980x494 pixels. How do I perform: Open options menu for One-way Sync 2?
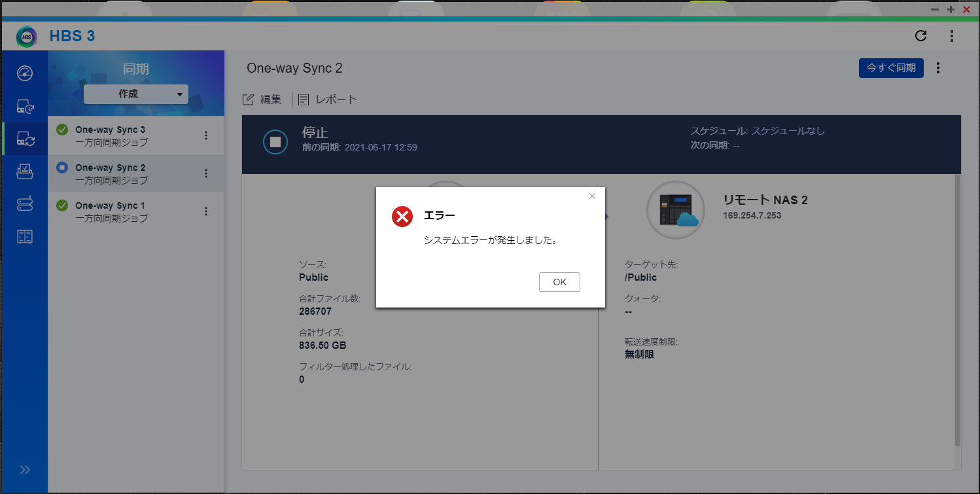point(206,173)
